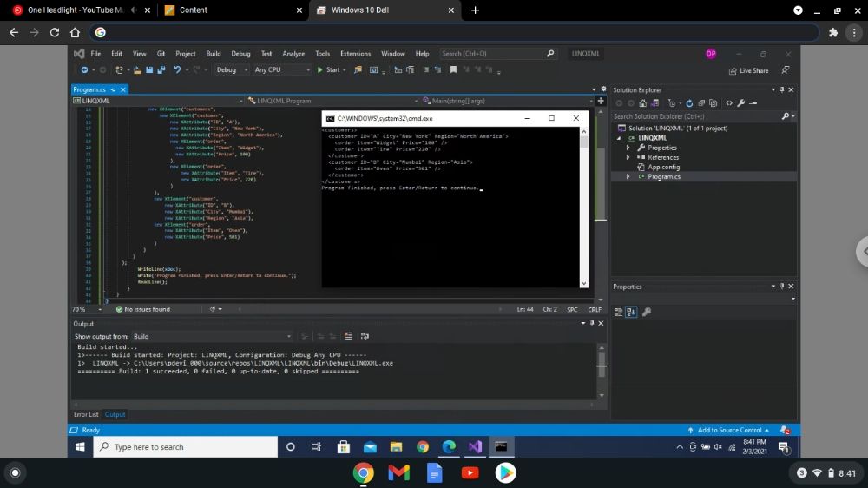Click Alphabetical sort icon in Properties panel
The height and width of the screenshot is (488, 868).
tap(631, 312)
